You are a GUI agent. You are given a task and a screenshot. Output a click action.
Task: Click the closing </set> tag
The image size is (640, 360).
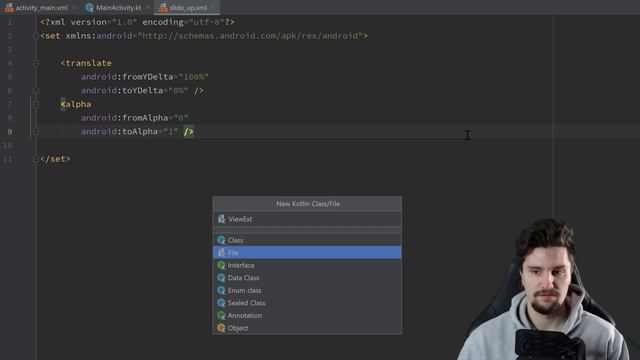click(x=55, y=159)
